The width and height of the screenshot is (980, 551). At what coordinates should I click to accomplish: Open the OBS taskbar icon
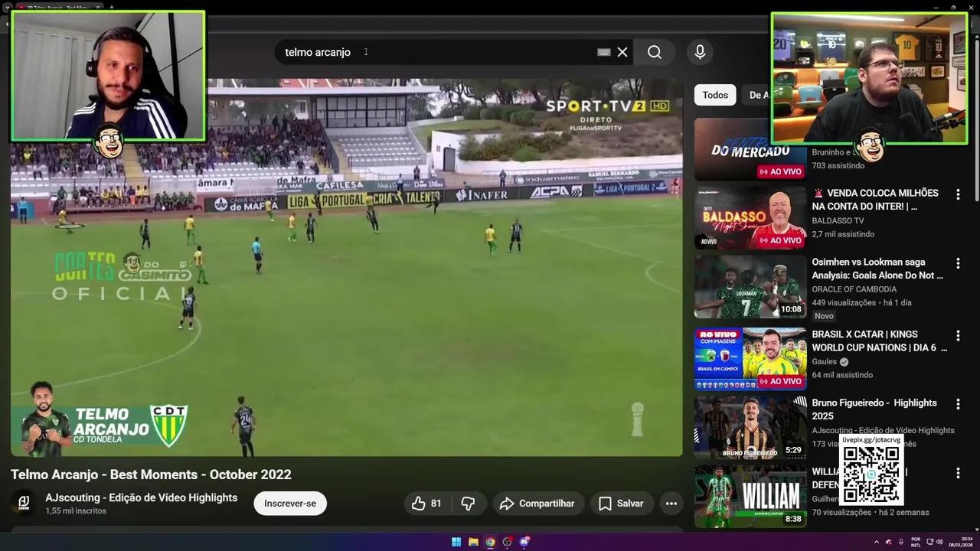tap(507, 542)
